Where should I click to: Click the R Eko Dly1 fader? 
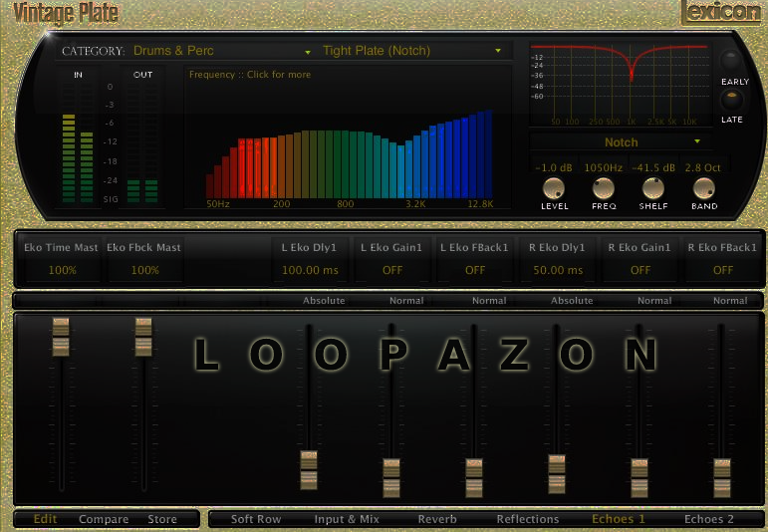(557, 473)
